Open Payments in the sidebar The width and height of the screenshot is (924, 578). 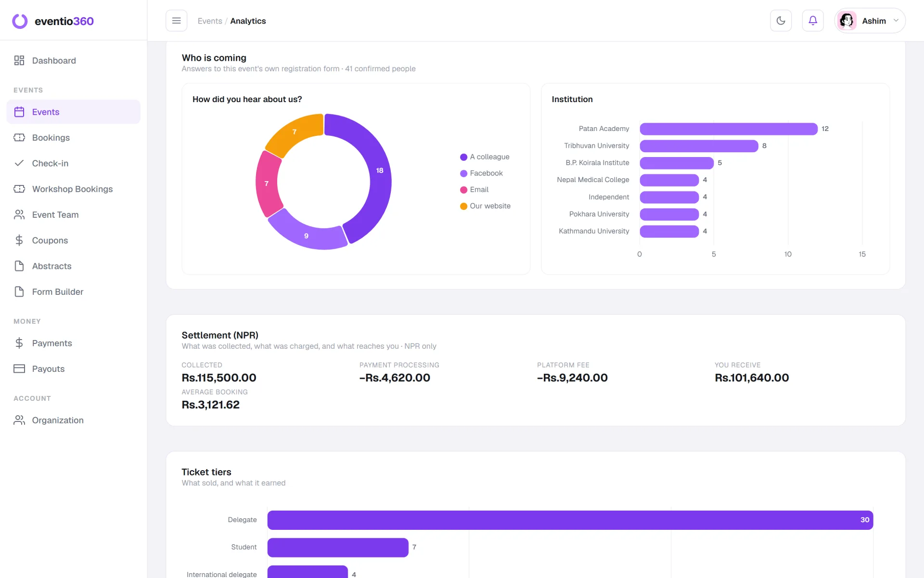tap(73, 343)
